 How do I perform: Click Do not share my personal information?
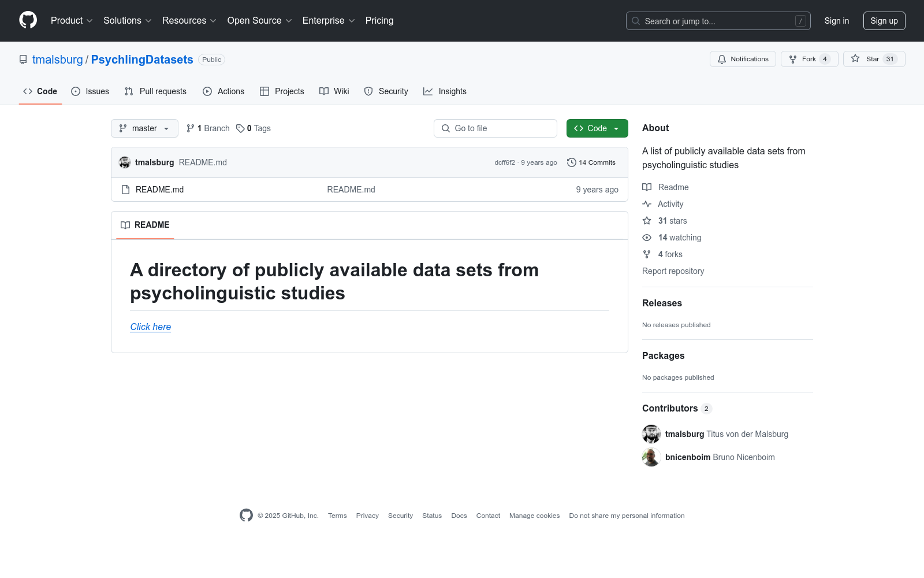point(627,516)
